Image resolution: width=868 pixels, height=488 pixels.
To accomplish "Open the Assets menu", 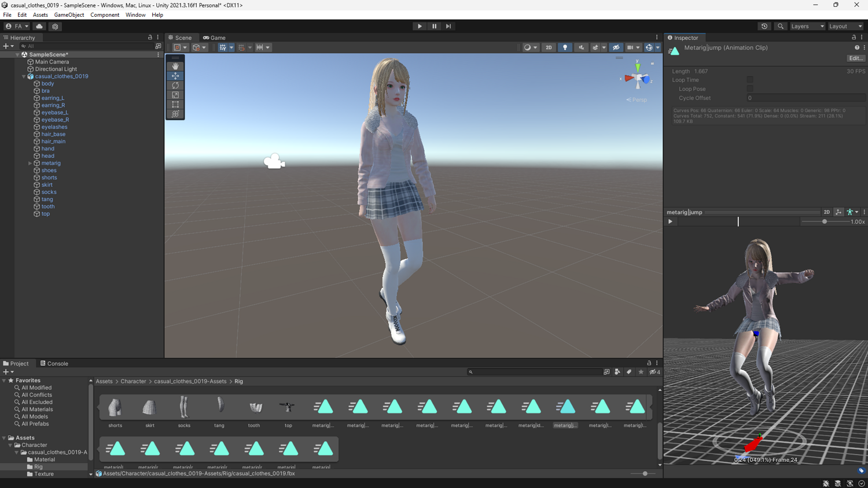I will (41, 15).
